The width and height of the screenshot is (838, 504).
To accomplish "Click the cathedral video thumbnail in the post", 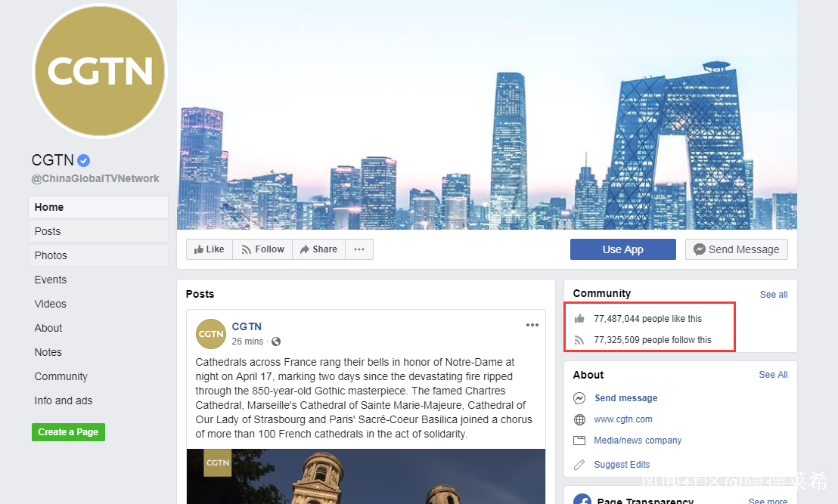I will [x=366, y=476].
